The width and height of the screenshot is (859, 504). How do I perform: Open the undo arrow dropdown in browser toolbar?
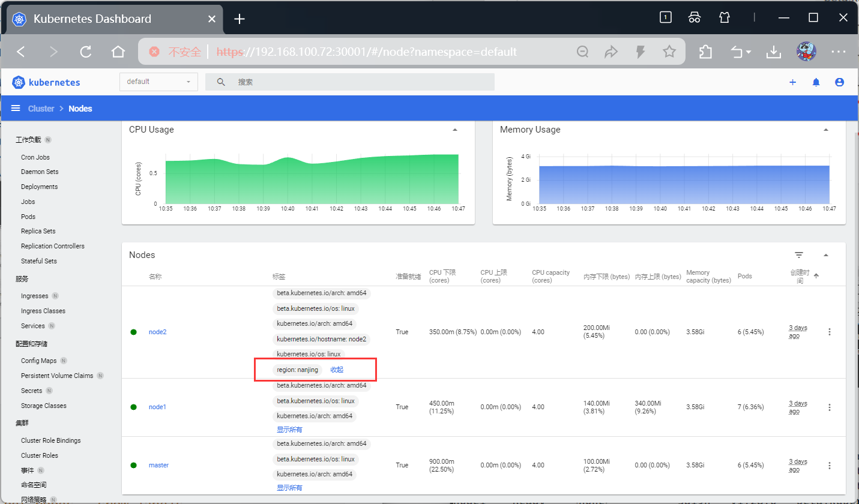click(741, 52)
